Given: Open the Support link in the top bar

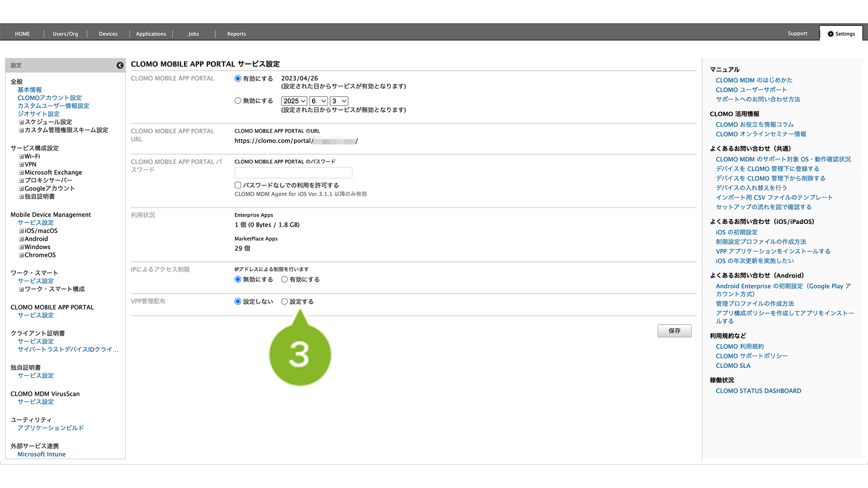Looking at the screenshot, I should [x=797, y=34].
